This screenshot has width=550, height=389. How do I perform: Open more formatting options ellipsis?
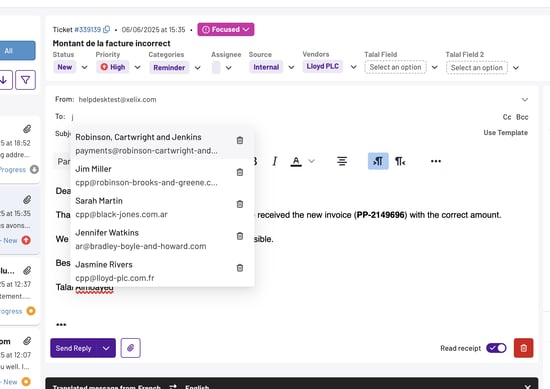click(x=436, y=161)
